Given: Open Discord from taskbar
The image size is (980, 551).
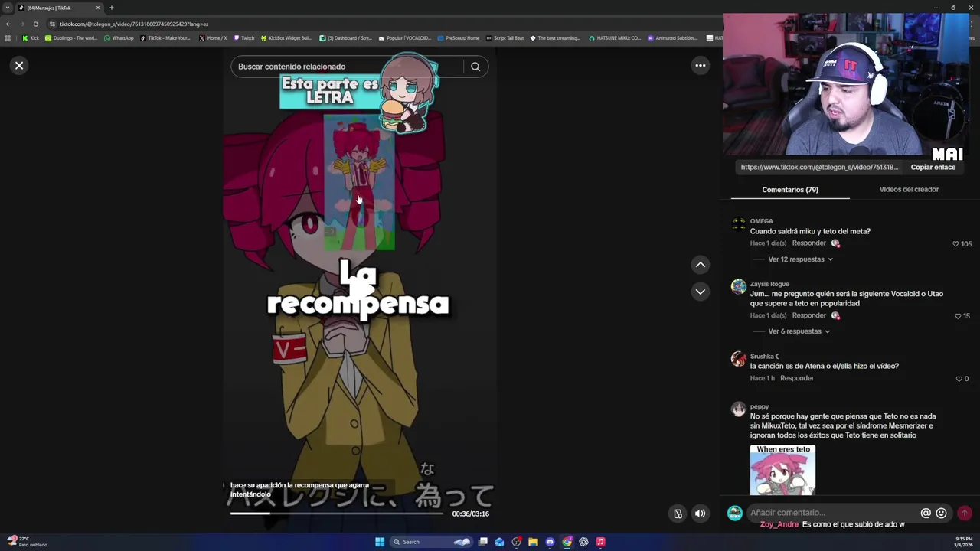Looking at the screenshot, I should pos(550,542).
